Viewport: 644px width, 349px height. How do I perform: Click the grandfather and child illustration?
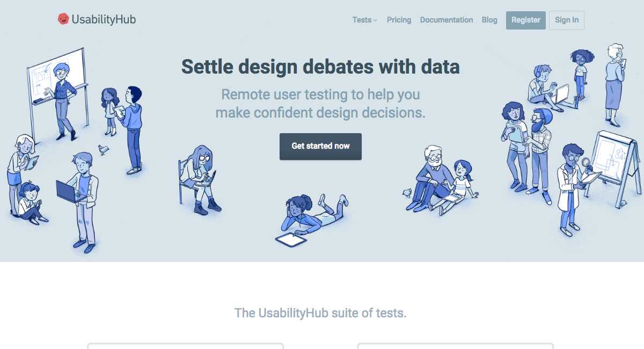[x=441, y=180]
